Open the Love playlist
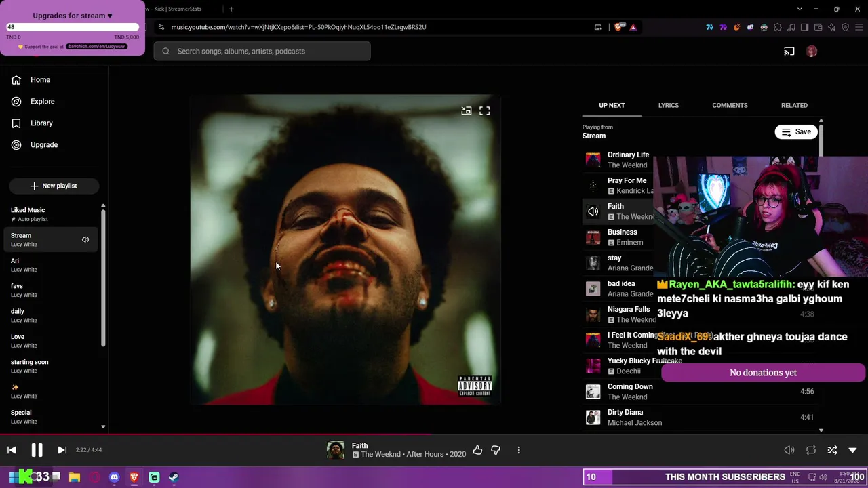Viewport: 868px width, 488px height. tap(51, 341)
